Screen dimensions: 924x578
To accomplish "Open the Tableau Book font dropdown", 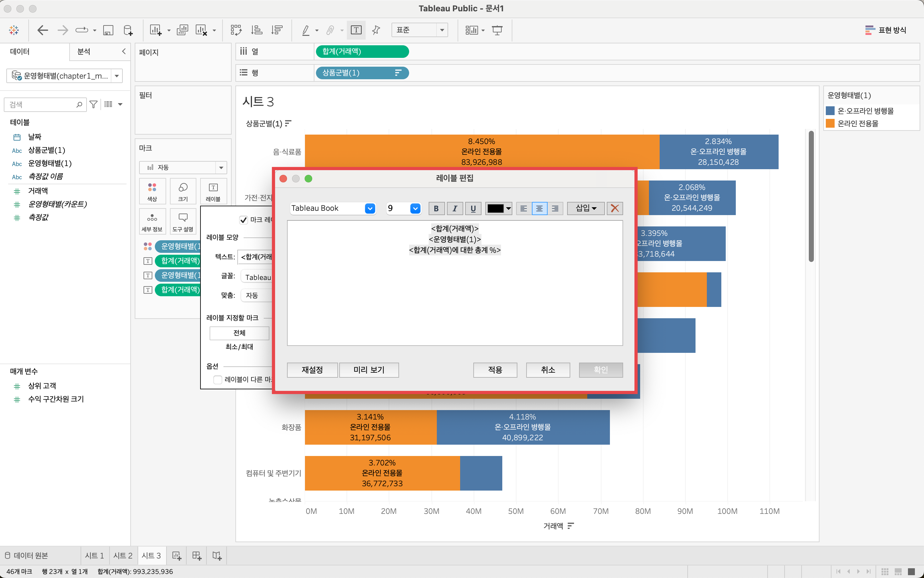I will click(x=369, y=208).
